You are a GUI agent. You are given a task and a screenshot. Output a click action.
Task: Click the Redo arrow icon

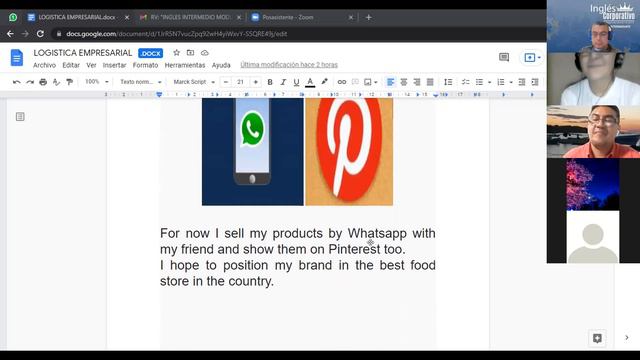point(30,82)
